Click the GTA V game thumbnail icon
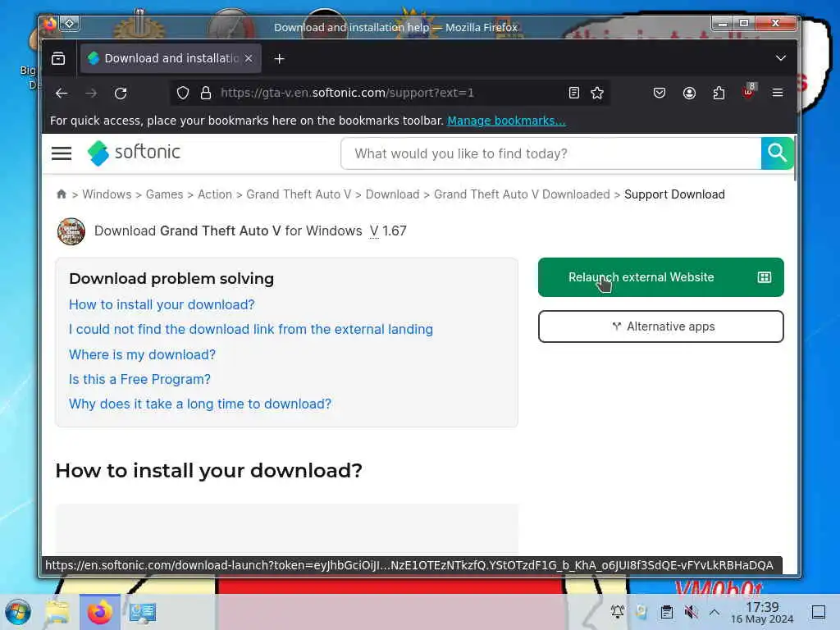 point(71,231)
